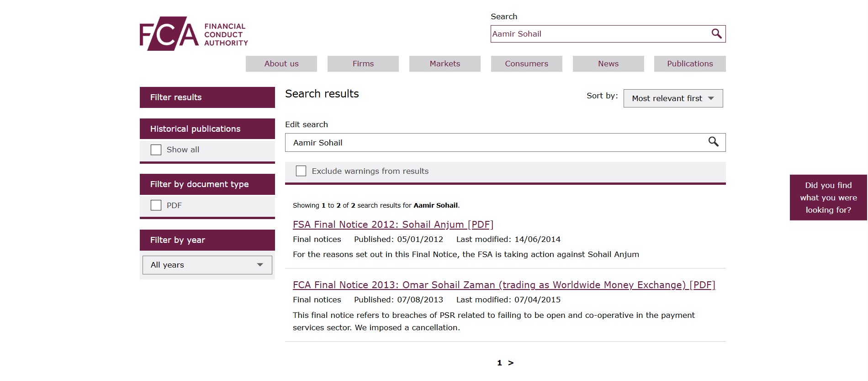Toggle the Historical publications Show all checkbox
This screenshot has width=868, height=381.
point(156,150)
